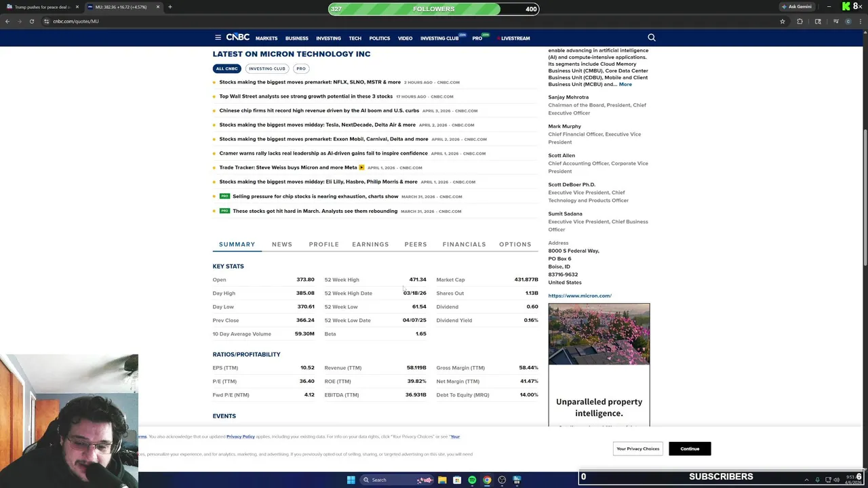Open the Chrome profile avatar
Viewport: 868px width, 488px height.
848,21
